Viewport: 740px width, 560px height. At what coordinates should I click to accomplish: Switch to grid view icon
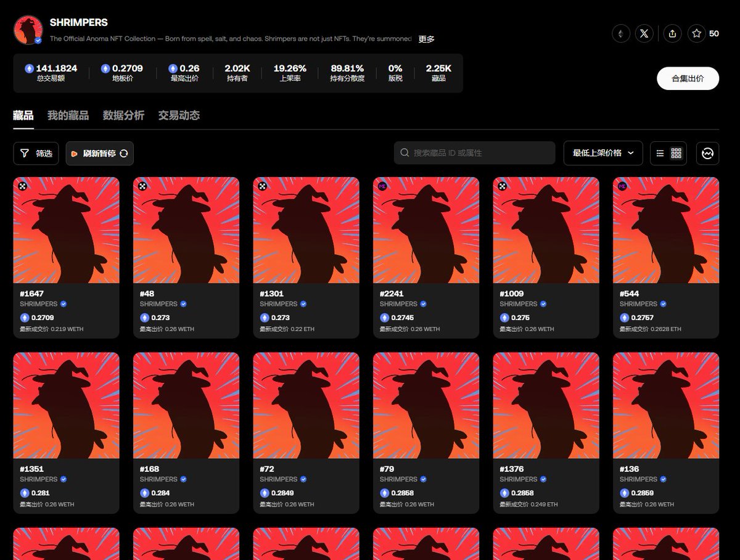coord(676,153)
